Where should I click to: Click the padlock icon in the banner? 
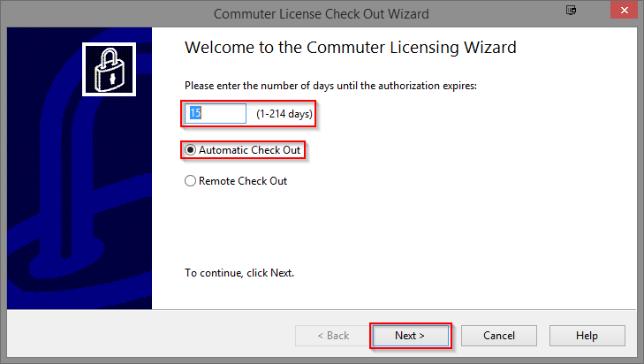tap(110, 70)
